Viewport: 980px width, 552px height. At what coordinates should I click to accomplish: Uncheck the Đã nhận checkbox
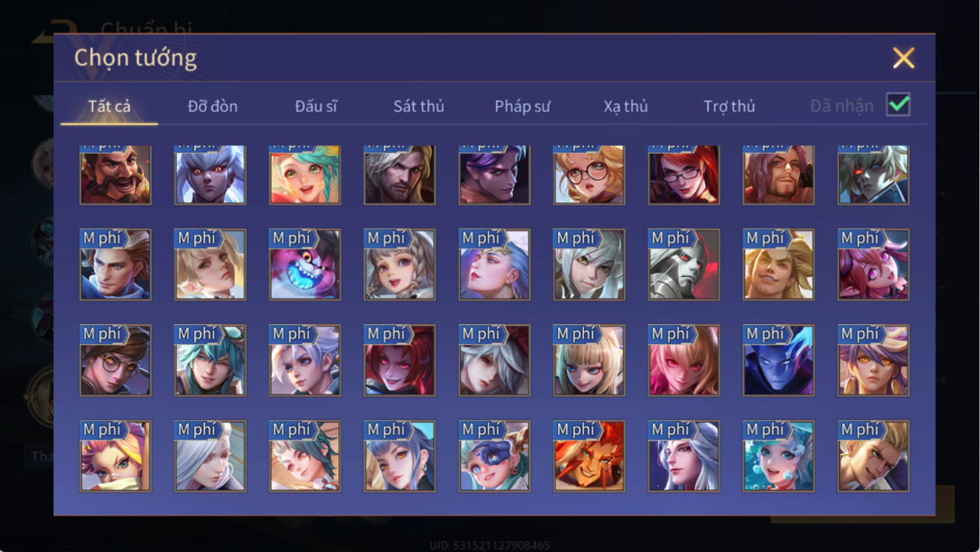tap(898, 104)
